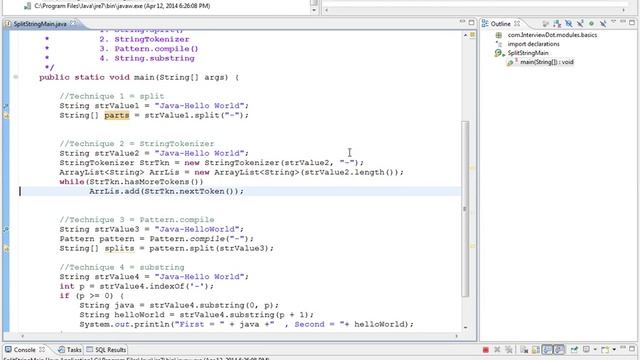Select import declarations in Outline
This screenshot has width=640, height=360.
[533, 44]
